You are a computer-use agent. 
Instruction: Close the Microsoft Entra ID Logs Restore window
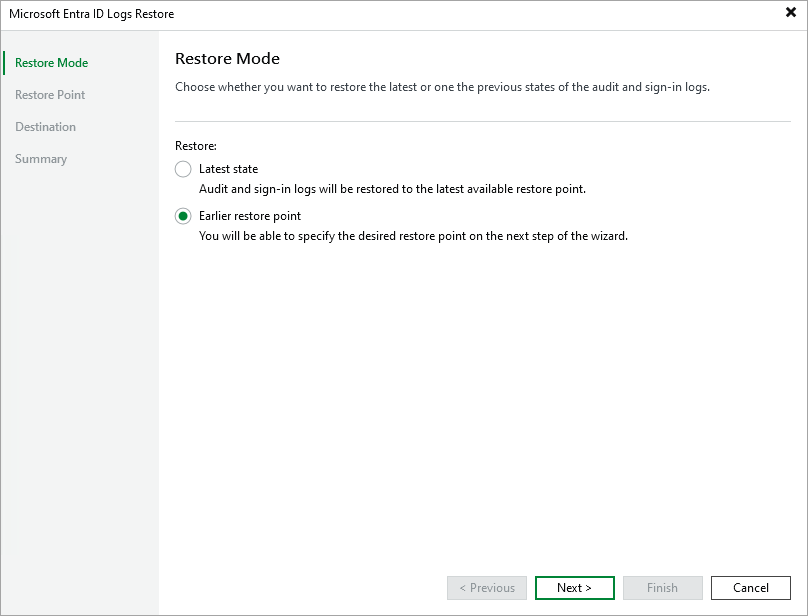click(789, 13)
